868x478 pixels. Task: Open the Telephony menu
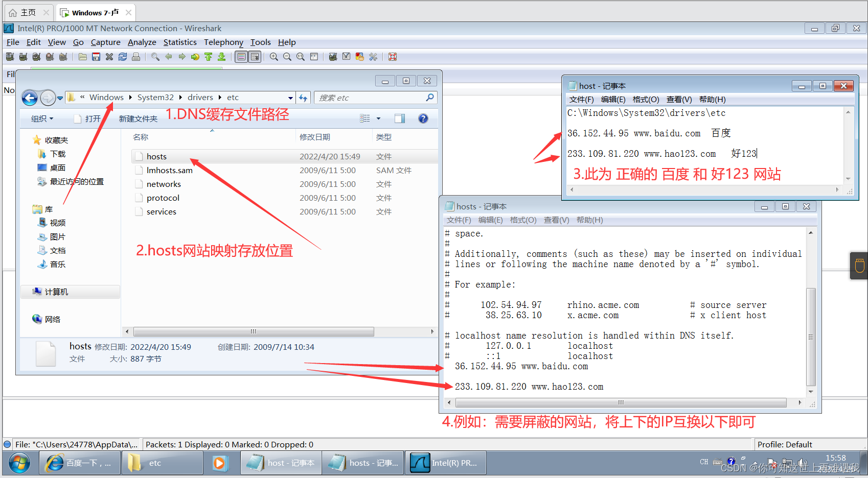pos(223,42)
